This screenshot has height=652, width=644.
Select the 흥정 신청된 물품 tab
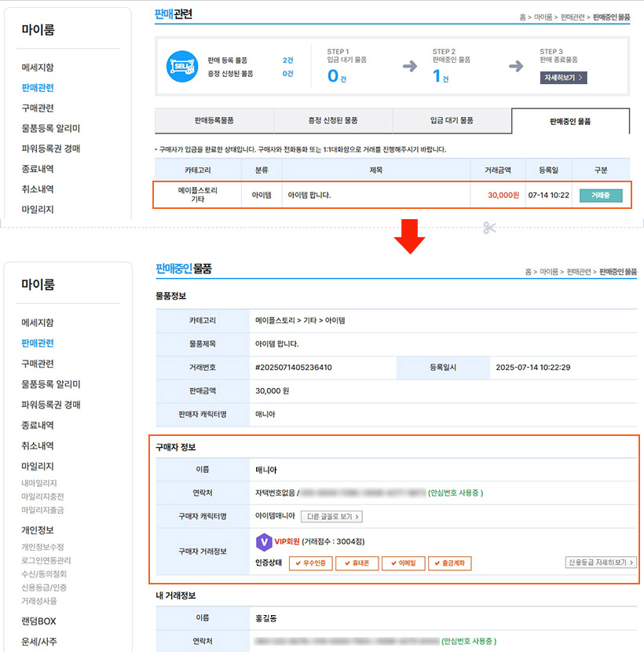[x=333, y=121]
